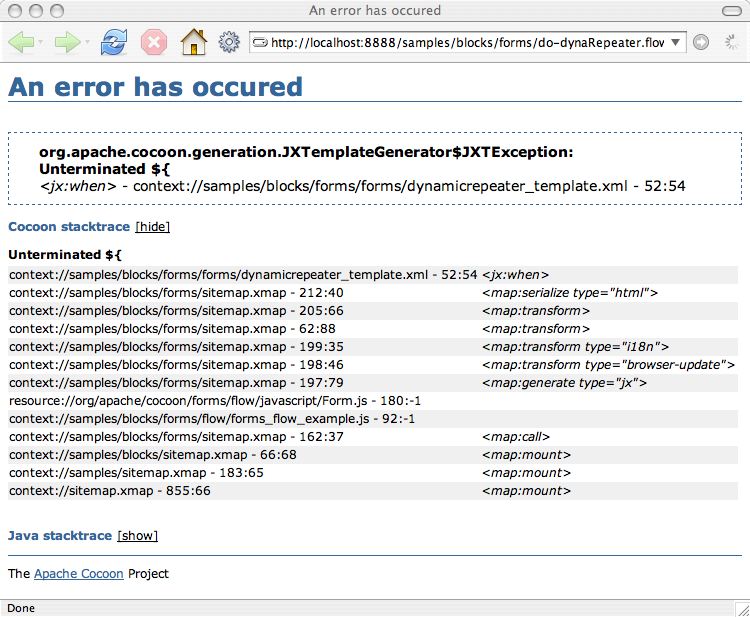Click the sitemap.xmap - 62:88 row
Screen dimensions: 750x617
(373, 329)
